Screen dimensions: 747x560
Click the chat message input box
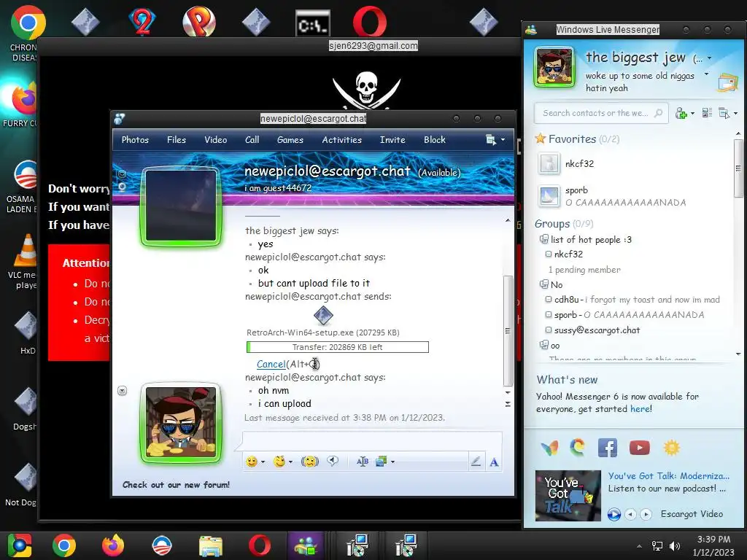point(372,440)
